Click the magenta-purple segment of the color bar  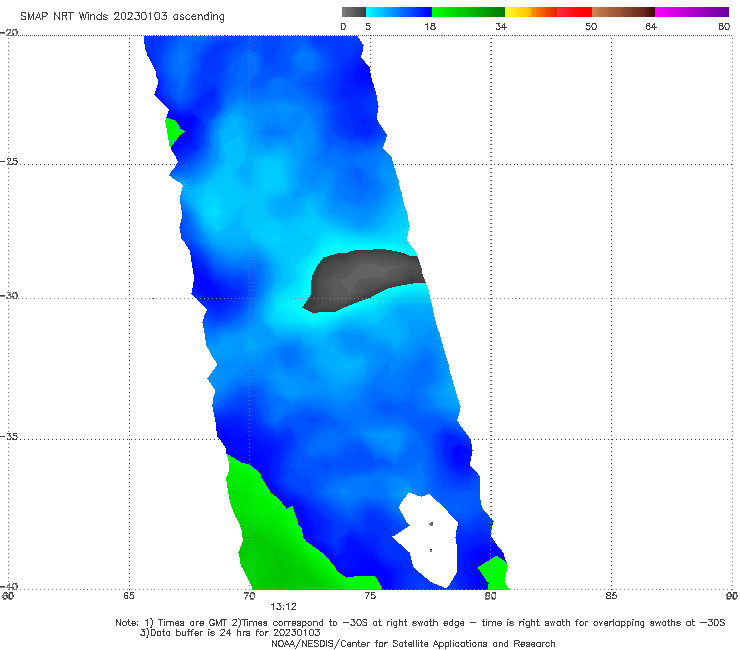click(692, 12)
